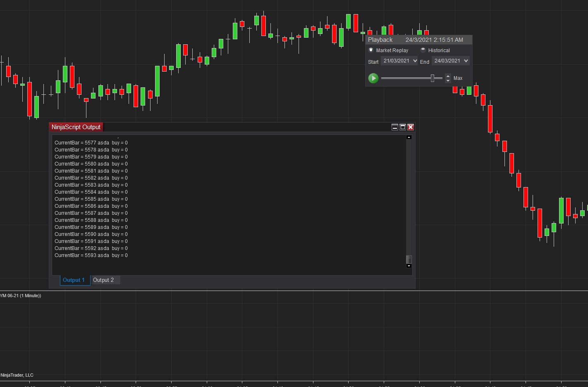Click the output window scrollbar thumb
The width and height of the screenshot is (588, 387).
pyautogui.click(x=409, y=259)
